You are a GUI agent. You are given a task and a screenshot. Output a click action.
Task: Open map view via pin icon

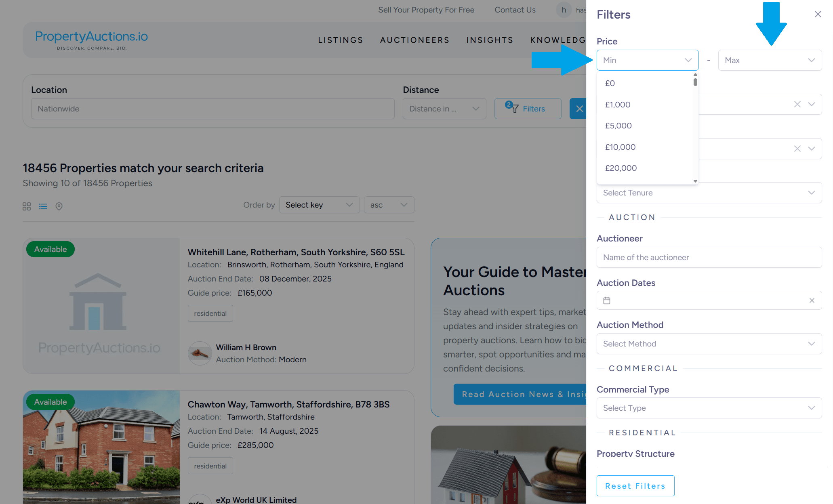[x=59, y=206]
